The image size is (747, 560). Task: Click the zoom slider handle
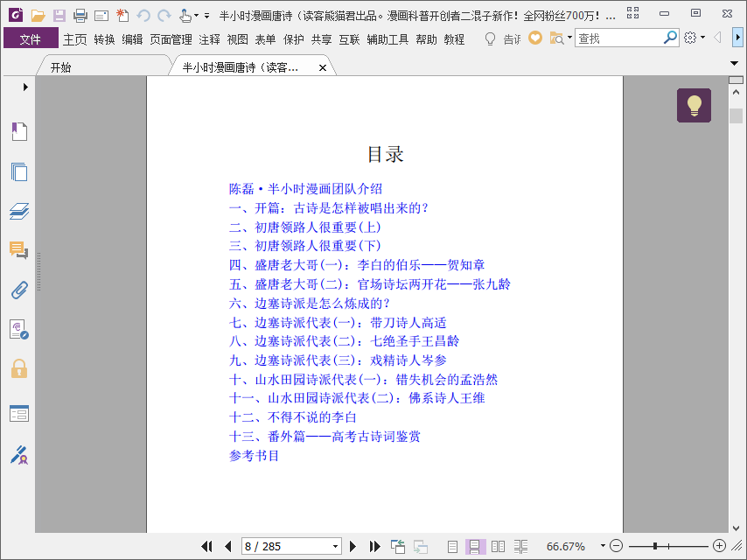pyautogui.click(x=655, y=546)
